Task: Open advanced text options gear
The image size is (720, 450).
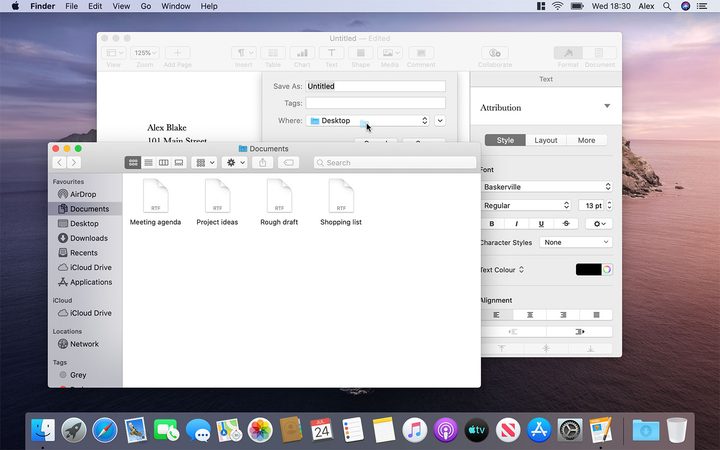Action: [599, 224]
